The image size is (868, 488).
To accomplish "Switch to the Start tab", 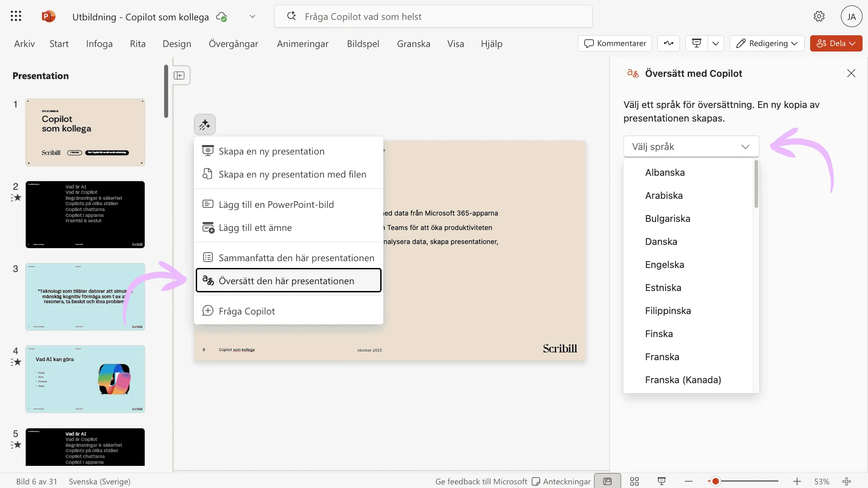I will (59, 44).
